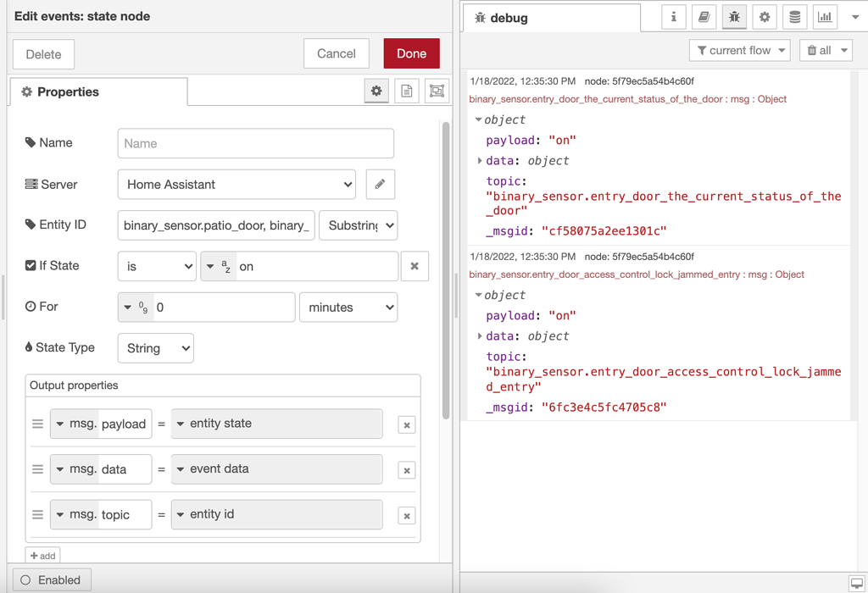Add a new output property
Viewport: 868px width, 593px height.
click(x=42, y=555)
